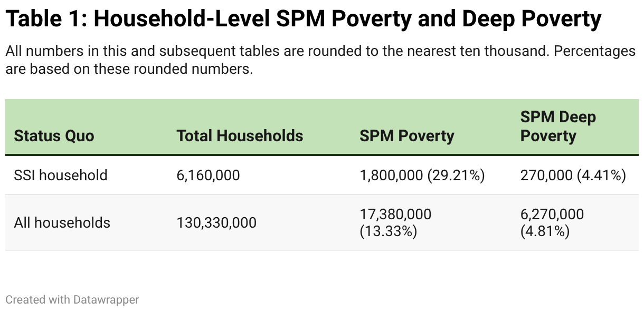Viewport: 644px width, 312px height.
Task: Click the SSI household table row
Action: (x=322, y=175)
